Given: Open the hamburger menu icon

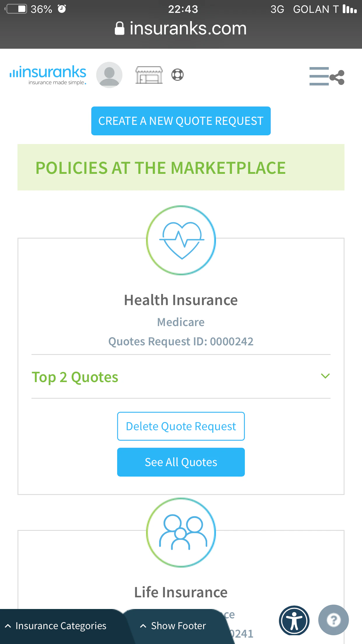Looking at the screenshot, I should [x=319, y=77].
